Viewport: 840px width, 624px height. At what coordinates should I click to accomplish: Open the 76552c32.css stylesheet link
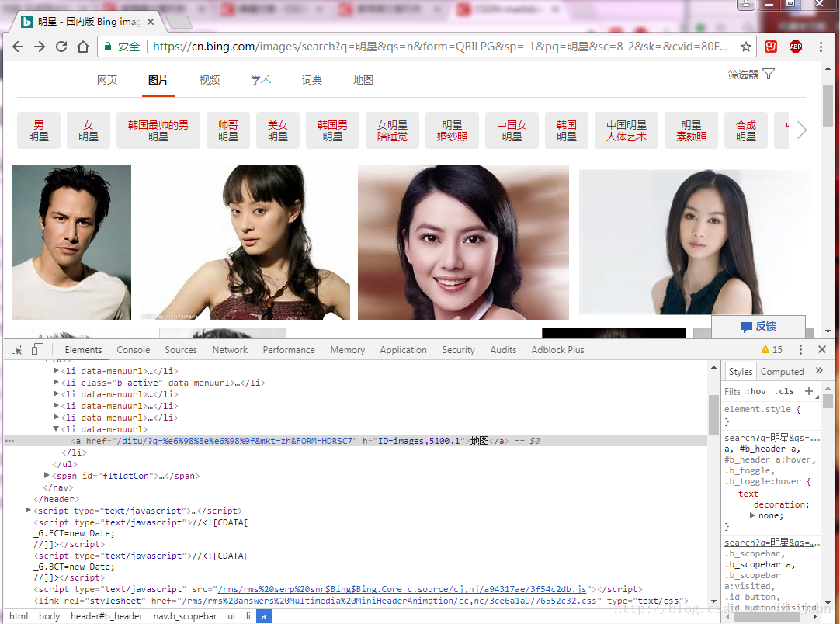tap(389, 601)
